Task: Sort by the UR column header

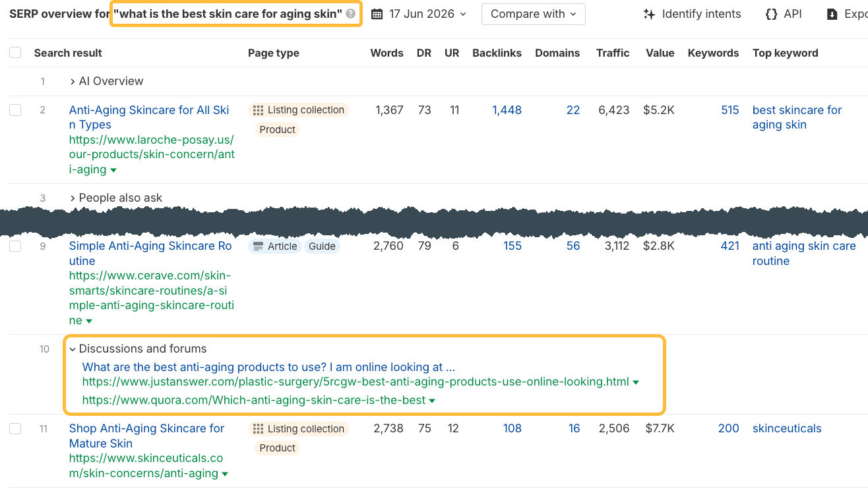Action: 452,53
